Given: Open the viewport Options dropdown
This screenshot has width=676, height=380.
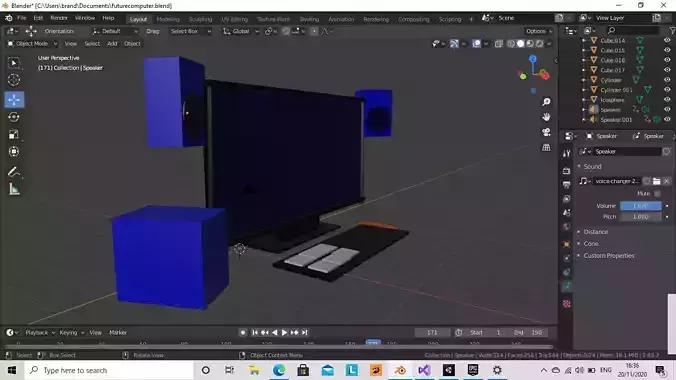Looking at the screenshot, I should point(539,31).
